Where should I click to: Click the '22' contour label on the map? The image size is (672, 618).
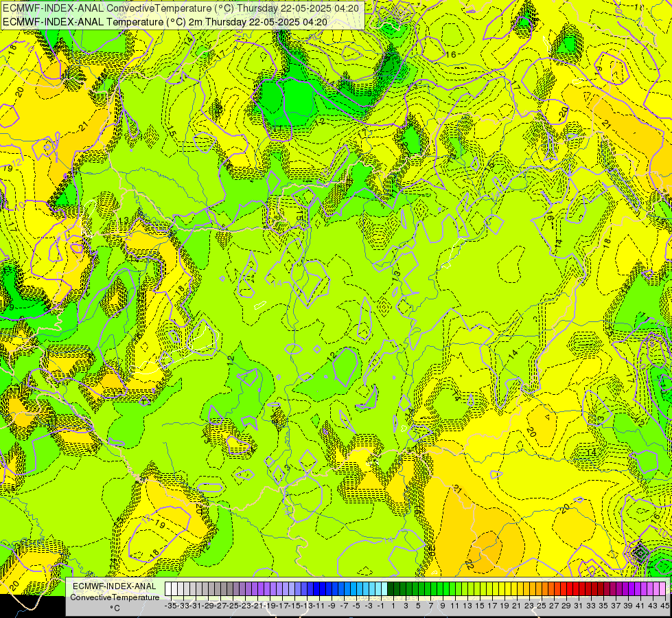tap(469, 565)
